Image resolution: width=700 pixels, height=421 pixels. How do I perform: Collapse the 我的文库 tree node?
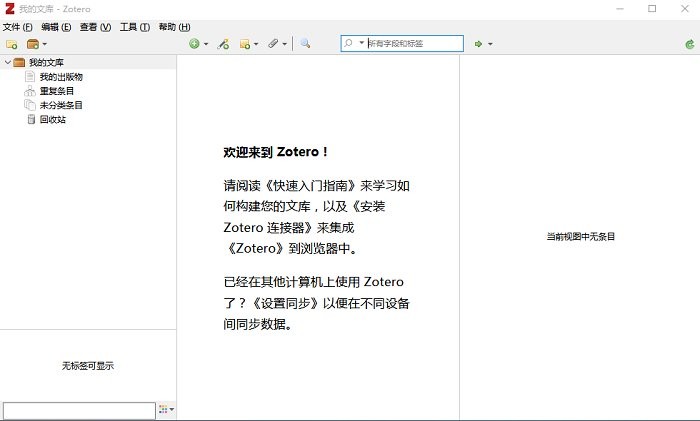point(7,62)
